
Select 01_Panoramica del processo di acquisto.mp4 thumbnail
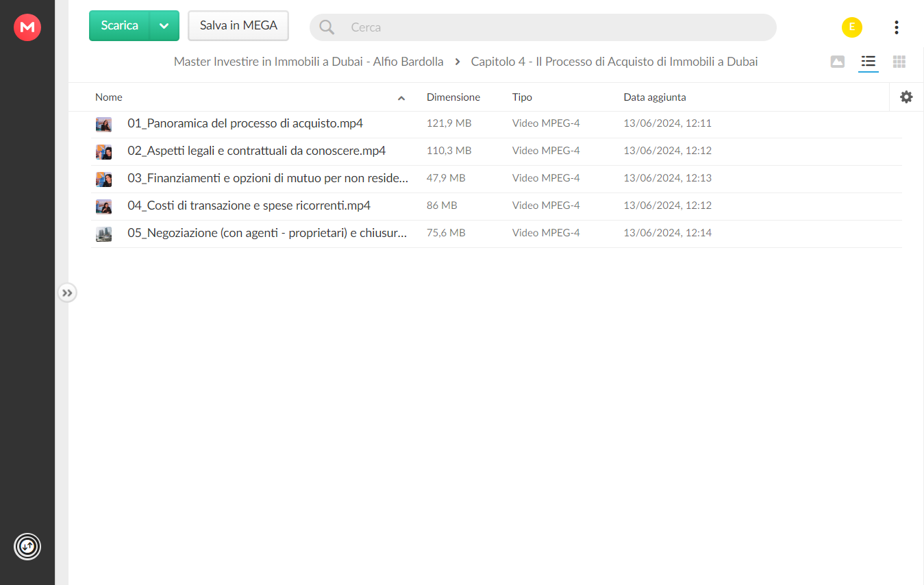click(x=103, y=124)
